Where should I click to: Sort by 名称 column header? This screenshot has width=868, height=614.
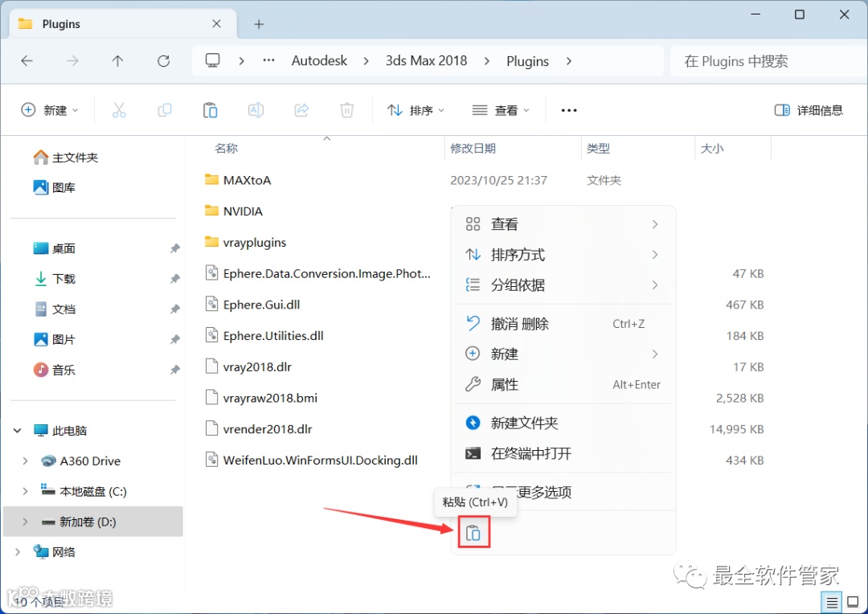226,149
